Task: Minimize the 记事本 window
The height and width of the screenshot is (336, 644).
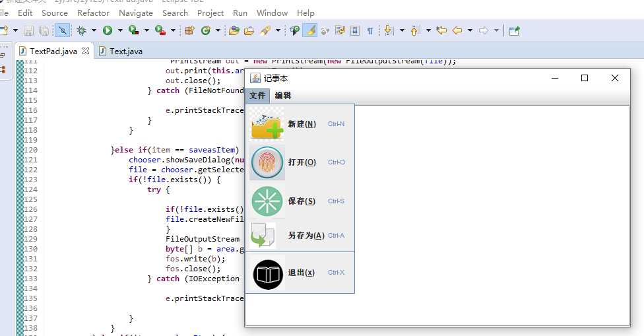Action: [555, 78]
